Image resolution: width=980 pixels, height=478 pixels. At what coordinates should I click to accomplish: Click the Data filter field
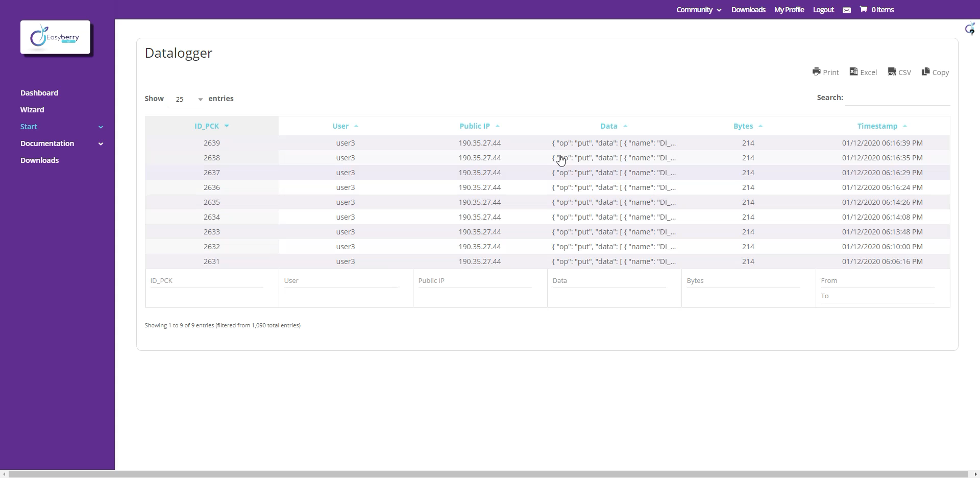coord(609,280)
